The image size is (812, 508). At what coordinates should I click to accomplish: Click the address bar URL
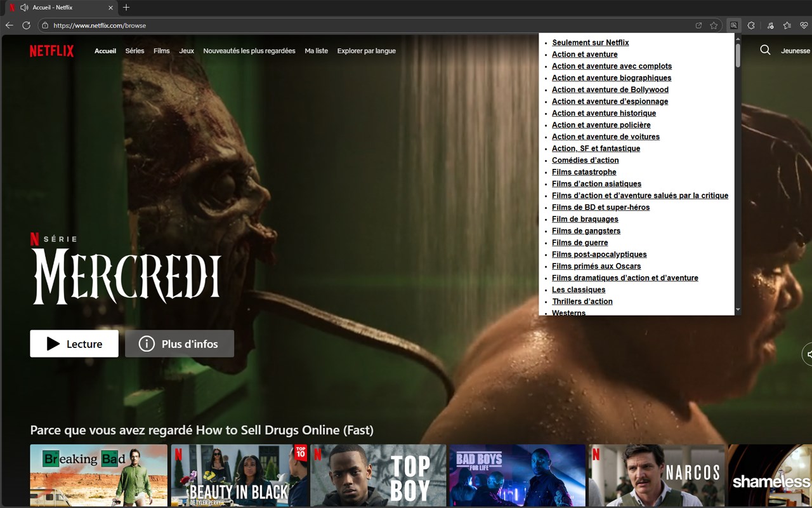click(100, 25)
